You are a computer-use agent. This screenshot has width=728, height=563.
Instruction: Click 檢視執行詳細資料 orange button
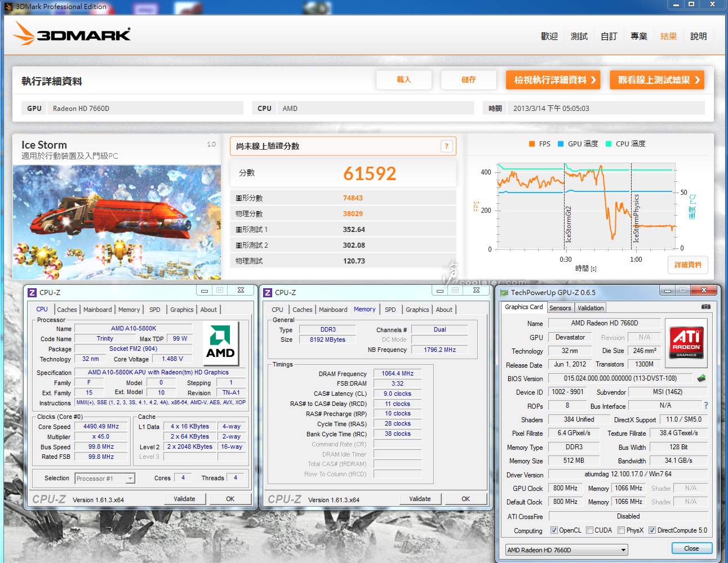pos(553,80)
